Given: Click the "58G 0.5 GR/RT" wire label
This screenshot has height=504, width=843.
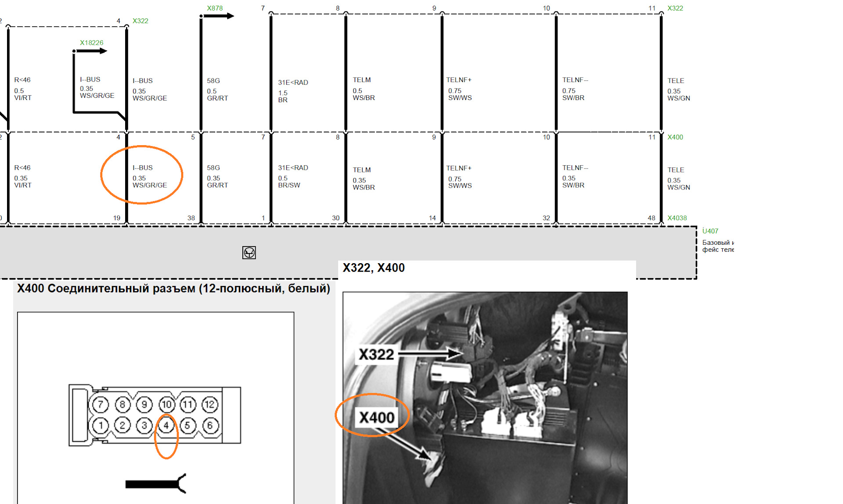Looking at the screenshot, I should click(x=217, y=89).
